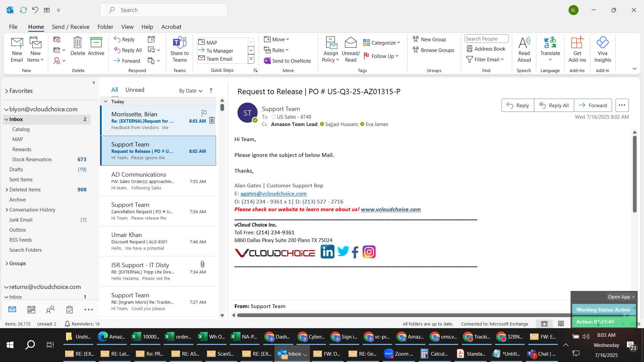Viewport: 644px width, 362px height.
Task: Open more navigation options ellipsis
Action: click(89, 310)
